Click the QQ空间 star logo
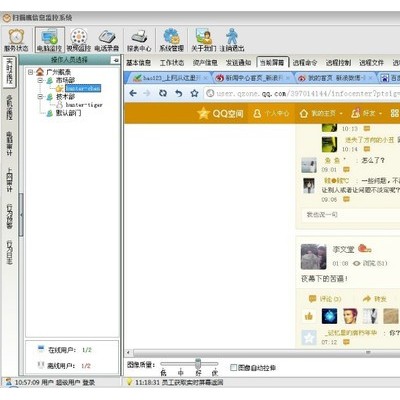 pos(203,113)
